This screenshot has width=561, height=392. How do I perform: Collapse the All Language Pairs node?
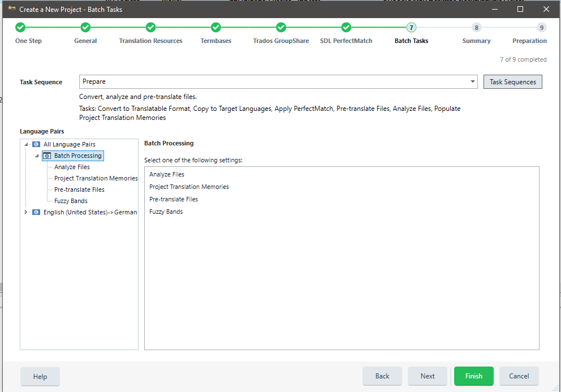point(26,144)
